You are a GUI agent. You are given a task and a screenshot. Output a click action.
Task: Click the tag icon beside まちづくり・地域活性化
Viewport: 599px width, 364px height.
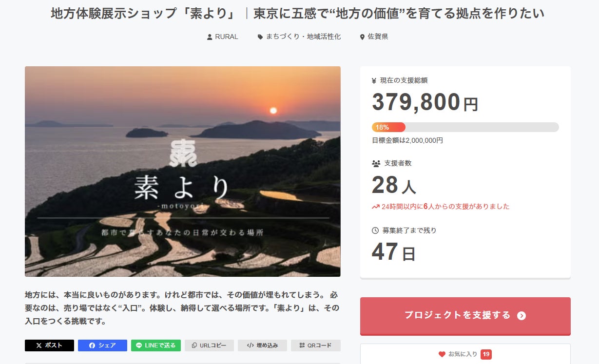click(260, 37)
